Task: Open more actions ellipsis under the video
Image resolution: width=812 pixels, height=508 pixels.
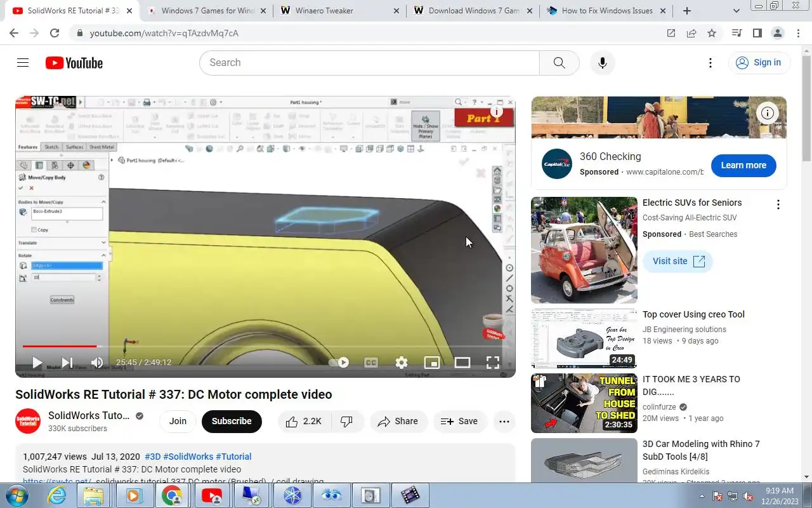Action: 504,421
